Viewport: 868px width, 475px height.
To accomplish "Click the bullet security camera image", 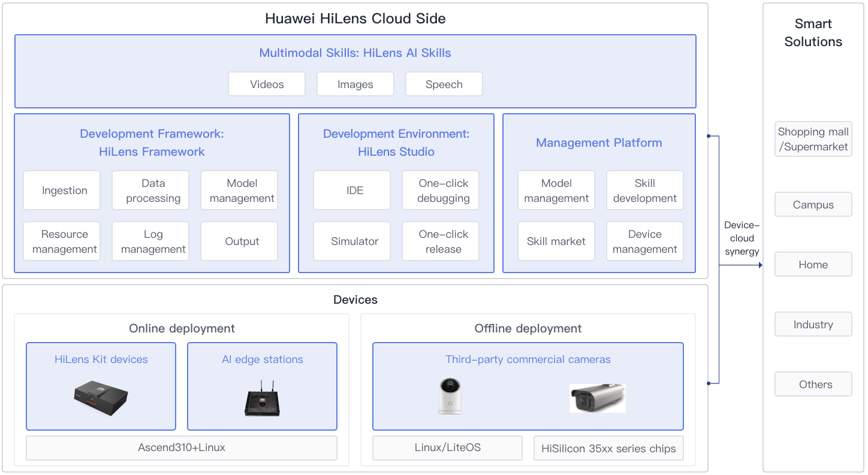I will (x=597, y=398).
